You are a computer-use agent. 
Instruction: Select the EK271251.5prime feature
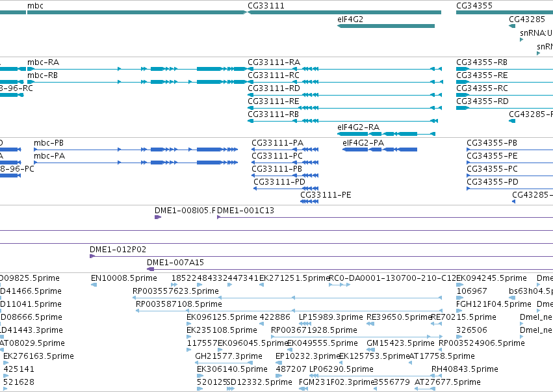coord(261,285)
